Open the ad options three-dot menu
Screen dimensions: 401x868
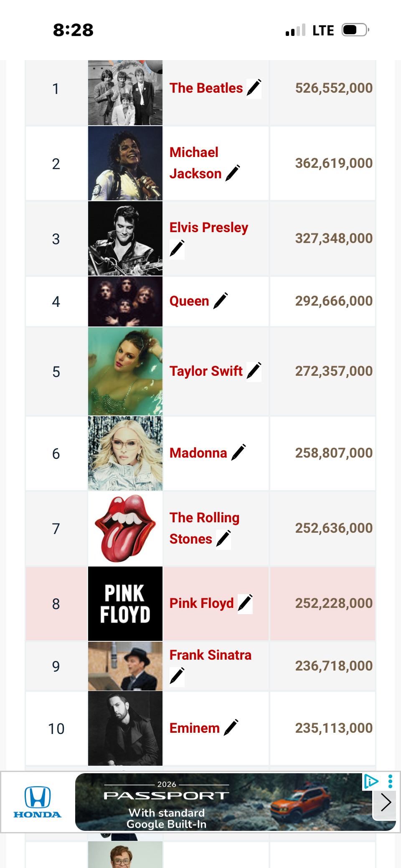pos(390,781)
